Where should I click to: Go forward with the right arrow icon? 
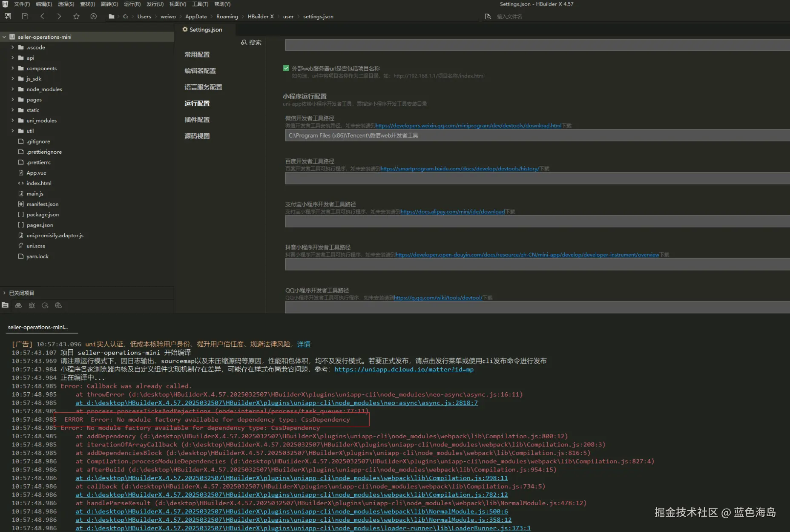59,16
